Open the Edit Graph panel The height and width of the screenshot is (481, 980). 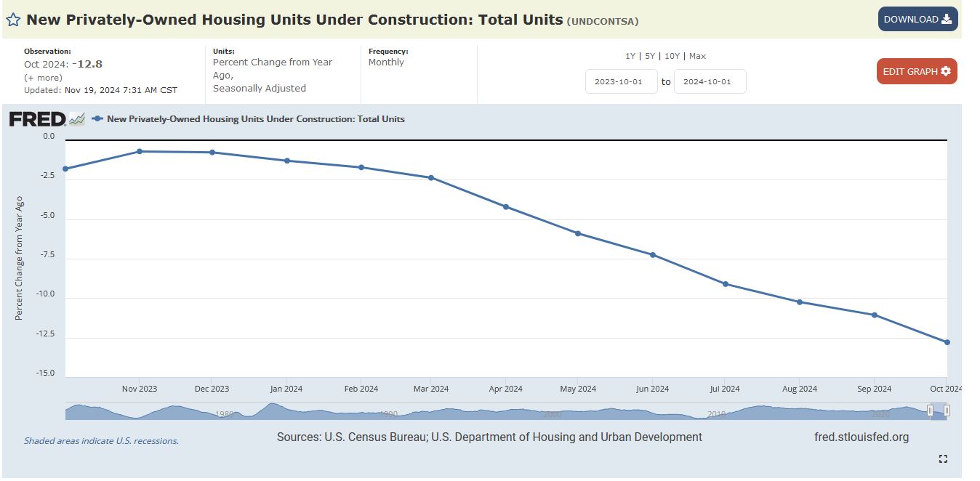(x=916, y=71)
